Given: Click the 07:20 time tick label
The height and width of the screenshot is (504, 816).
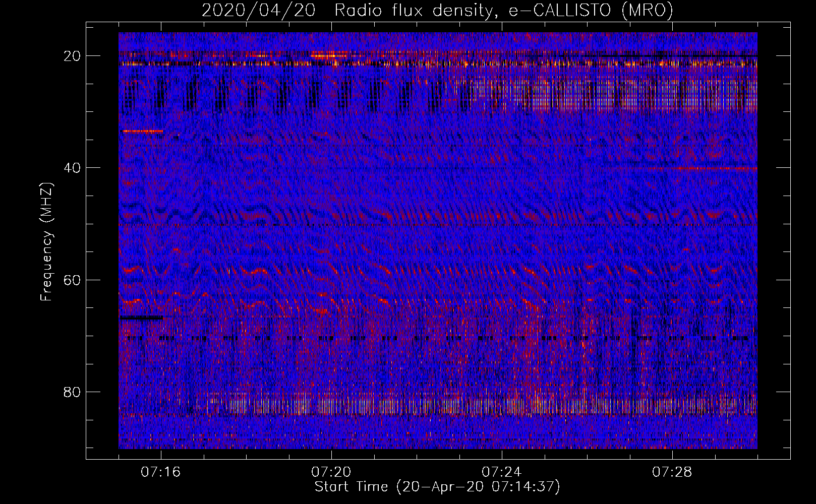Looking at the screenshot, I should point(331,472).
